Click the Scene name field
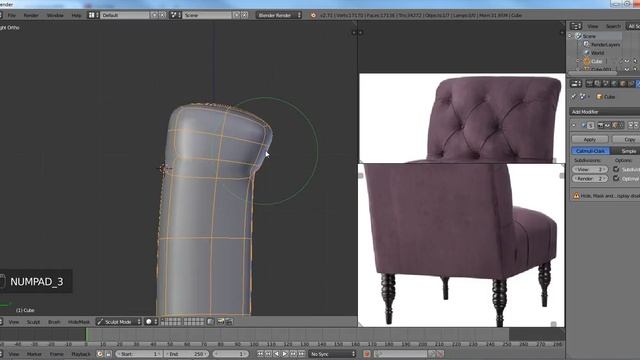 (207, 15)
